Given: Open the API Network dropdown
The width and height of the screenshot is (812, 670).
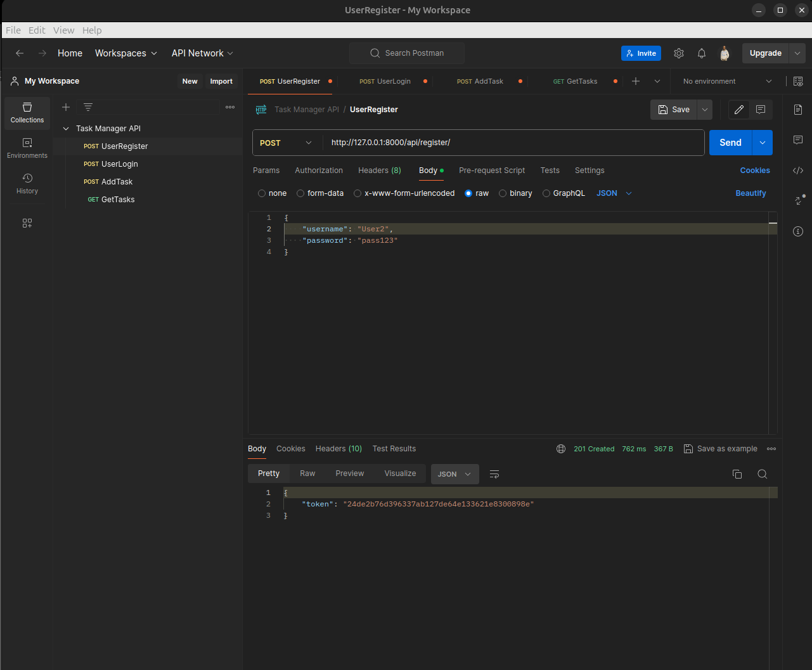Looking at the screenshot, I should pos(202,53).
